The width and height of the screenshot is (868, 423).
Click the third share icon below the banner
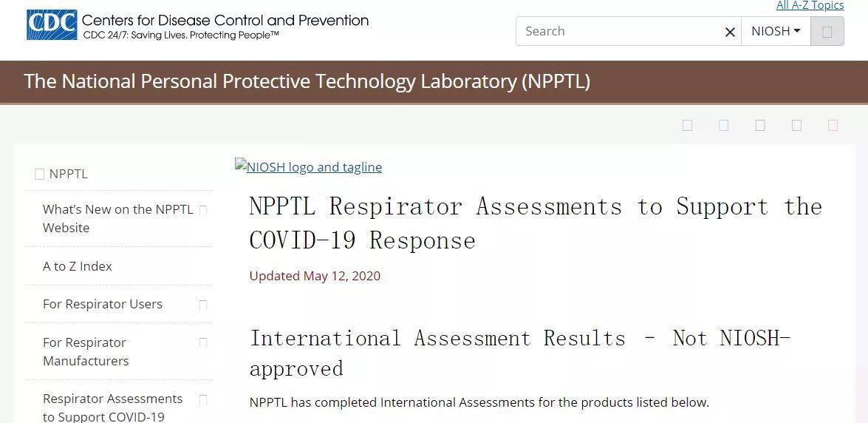coord(760,125)
